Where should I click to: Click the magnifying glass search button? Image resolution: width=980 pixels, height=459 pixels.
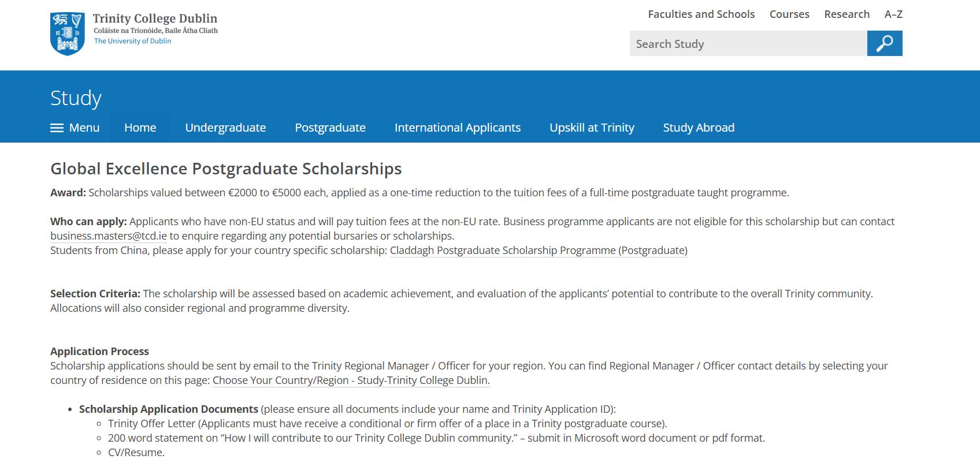885,43
